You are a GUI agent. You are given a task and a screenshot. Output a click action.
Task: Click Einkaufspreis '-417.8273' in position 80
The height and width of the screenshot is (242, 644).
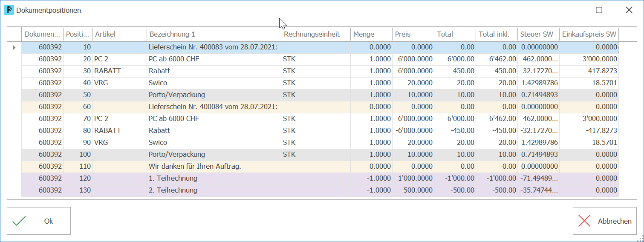tap(601, 130)
